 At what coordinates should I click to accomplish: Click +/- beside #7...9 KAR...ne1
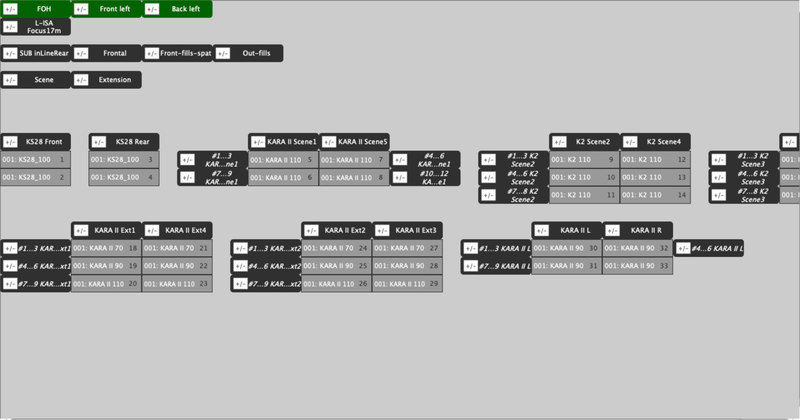pyautogui.click(x=187, y=178)
